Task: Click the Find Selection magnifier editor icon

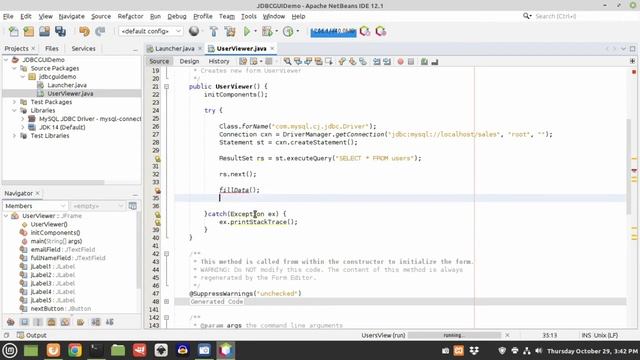Action: 287,61
